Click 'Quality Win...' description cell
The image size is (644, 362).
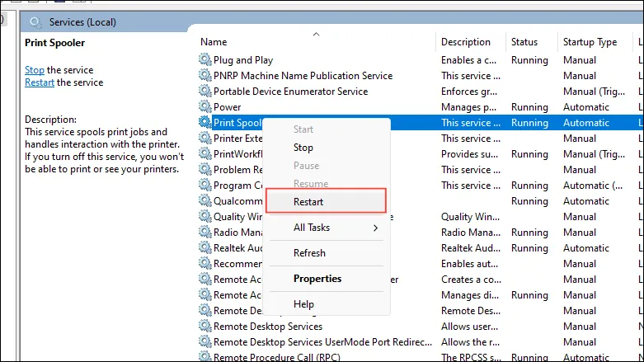[470, 217]
